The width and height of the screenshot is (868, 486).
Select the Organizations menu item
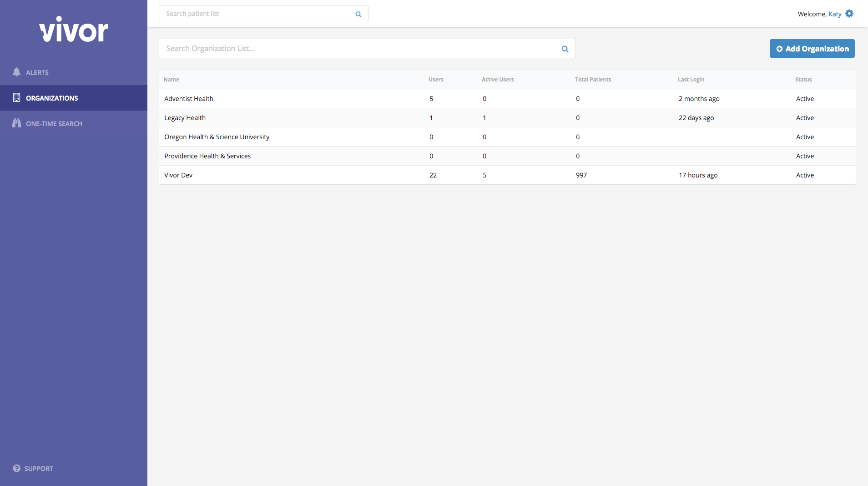click(74, 98)
